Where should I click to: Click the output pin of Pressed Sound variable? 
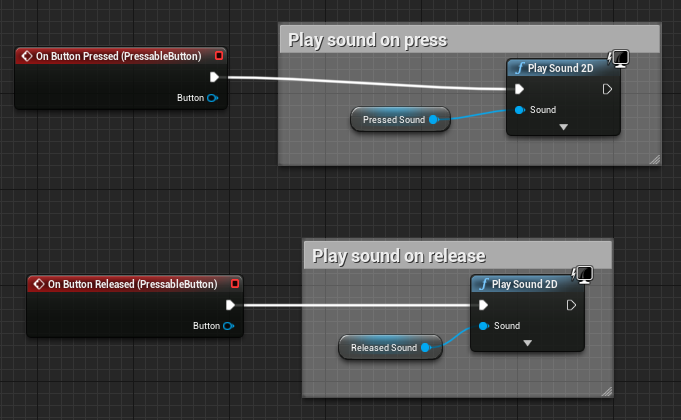pyautogui.click(x=433, y=120)
